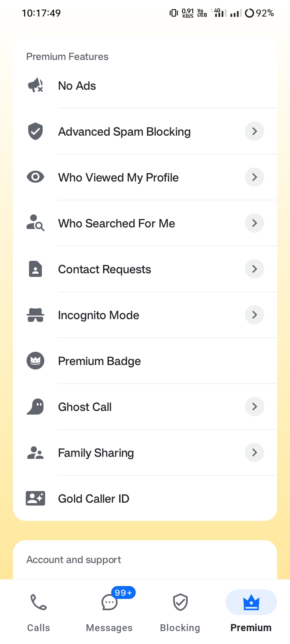Tap the Contact Requests card icon
290x644 pixels.
click(x=35, y=269)
